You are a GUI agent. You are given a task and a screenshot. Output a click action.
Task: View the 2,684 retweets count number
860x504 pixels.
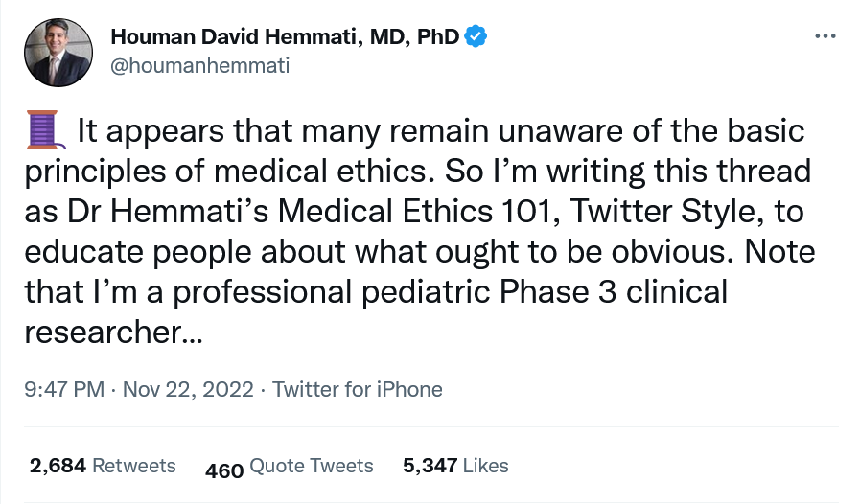58,466
